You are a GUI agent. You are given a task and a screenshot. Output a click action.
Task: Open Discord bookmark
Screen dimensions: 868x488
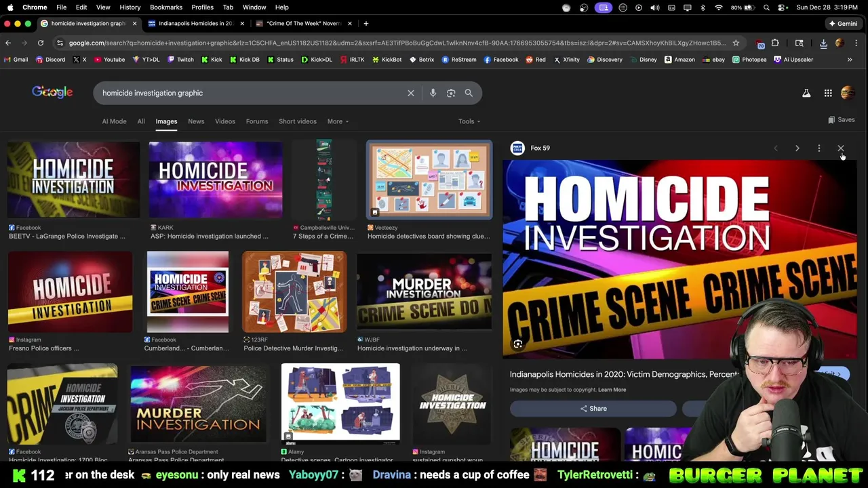point(50,60)
